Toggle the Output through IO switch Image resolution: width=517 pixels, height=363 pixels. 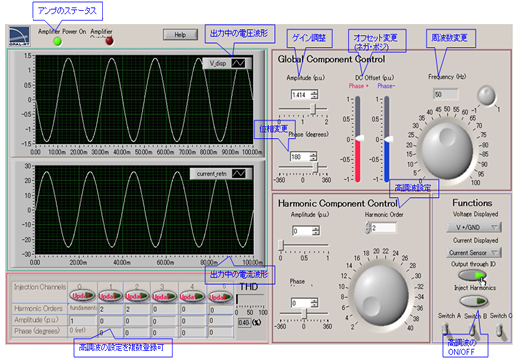pyautogui.click(x=472, y=275)
